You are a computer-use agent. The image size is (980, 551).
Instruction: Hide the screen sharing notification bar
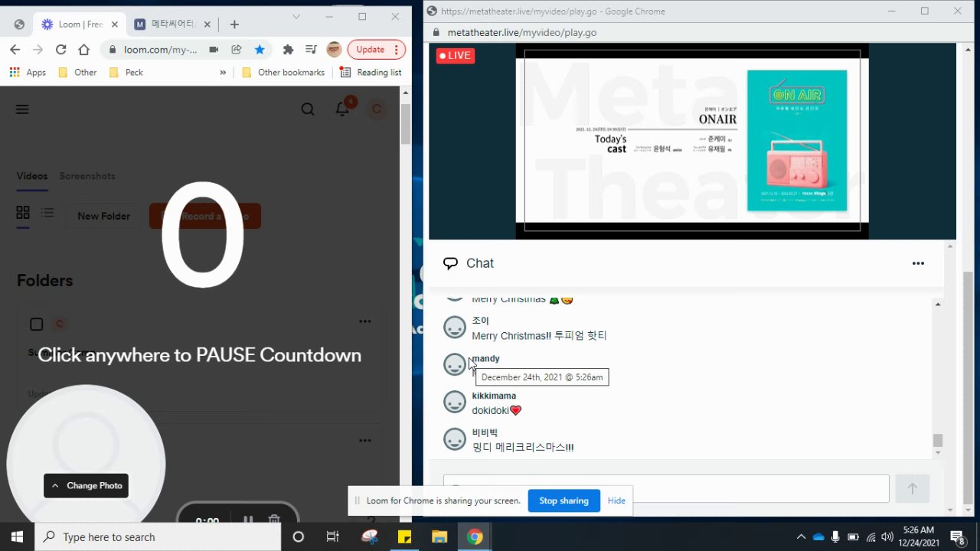[616, 500]
